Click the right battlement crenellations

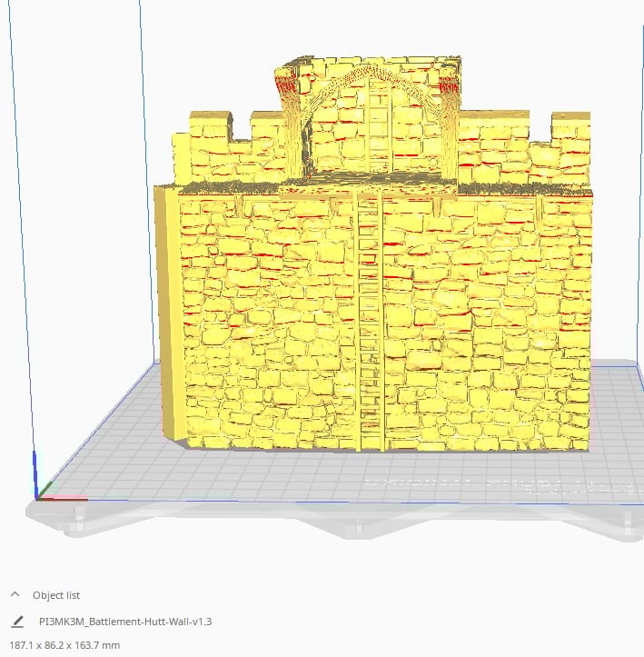click(x=525, y=145)
